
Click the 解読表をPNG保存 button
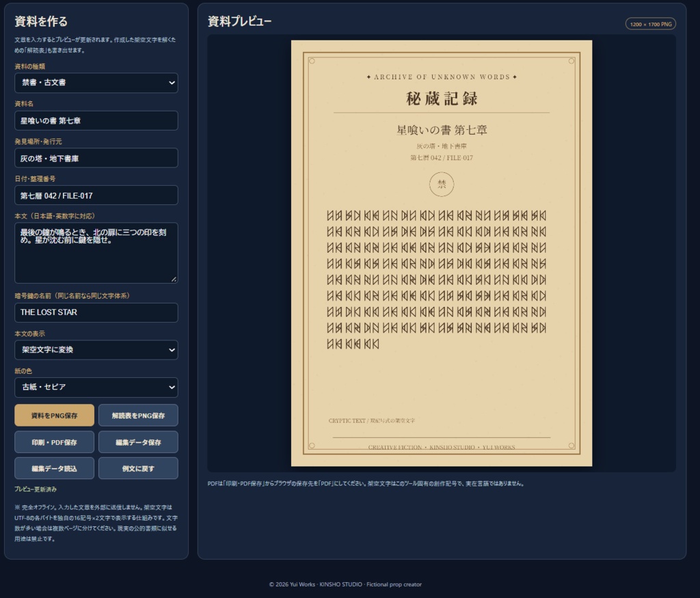(138, 416)
